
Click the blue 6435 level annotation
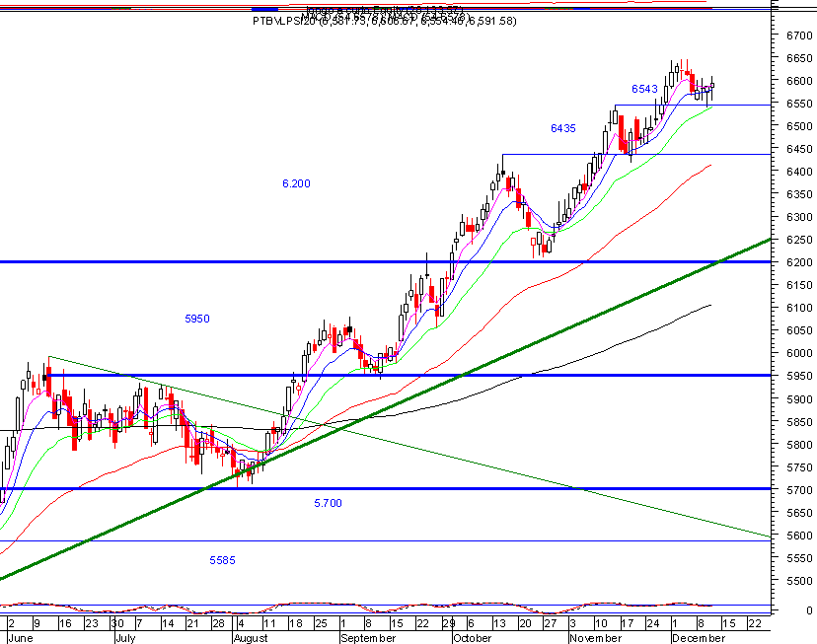pos(563,128)
